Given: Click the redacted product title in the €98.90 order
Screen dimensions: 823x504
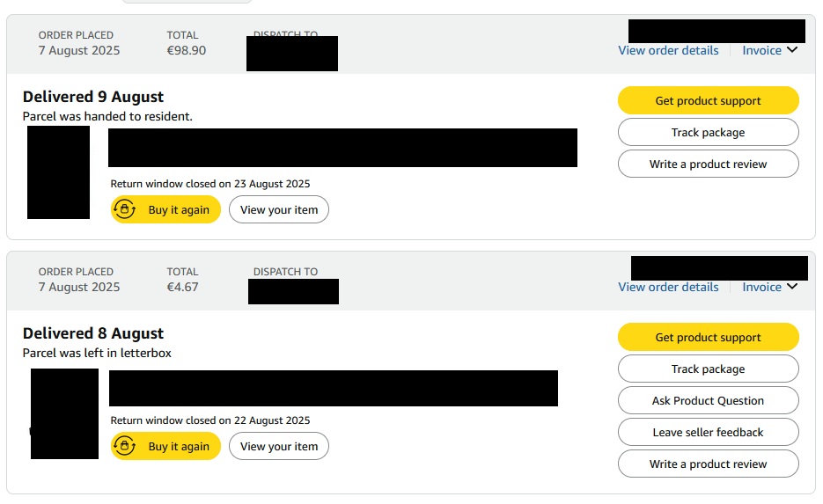Looking at the screenshot, I should coord(342,148).
